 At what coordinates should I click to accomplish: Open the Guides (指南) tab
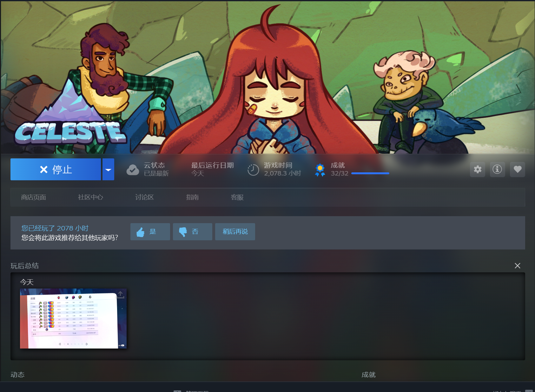click(x=192, y=197)
